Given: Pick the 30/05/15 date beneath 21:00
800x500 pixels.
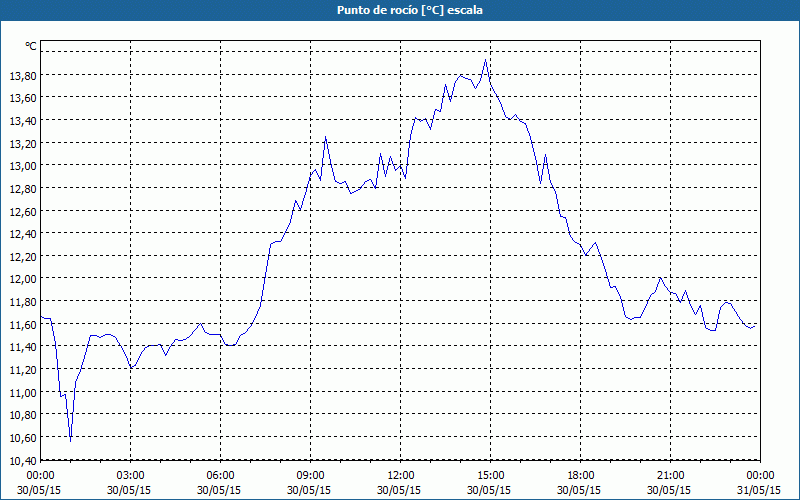Looking at the screenshot, I should click(x=669, y=490).
